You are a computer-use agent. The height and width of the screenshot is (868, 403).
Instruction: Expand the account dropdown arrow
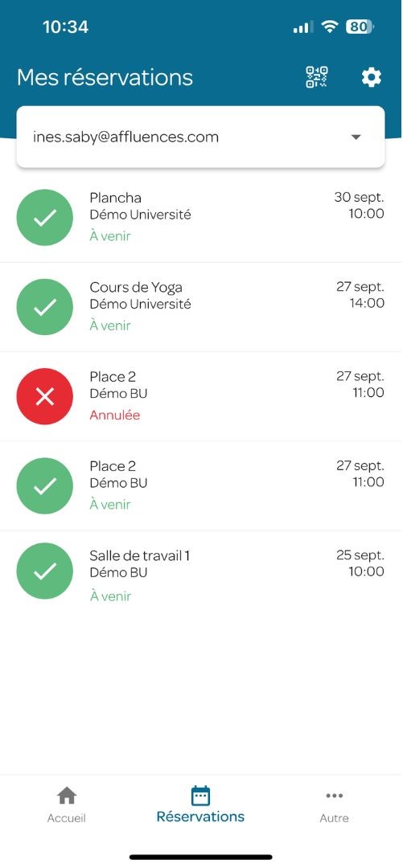pyautogui.click(x=356, y=137)
